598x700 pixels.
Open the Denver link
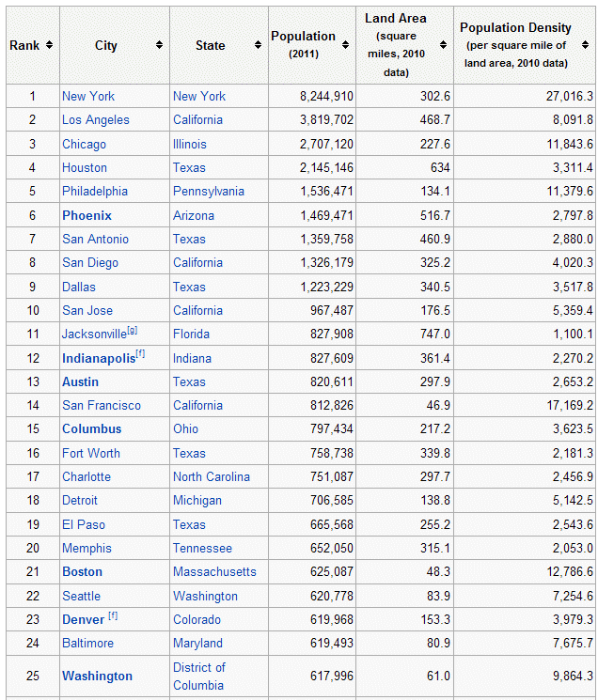click(x=83, y=619)
